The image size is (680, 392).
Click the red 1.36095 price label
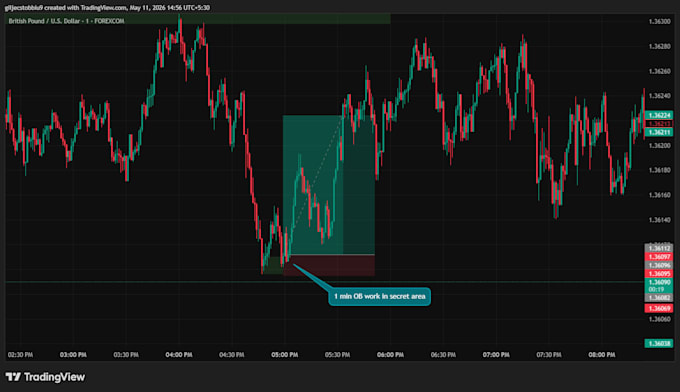(659, 274)
